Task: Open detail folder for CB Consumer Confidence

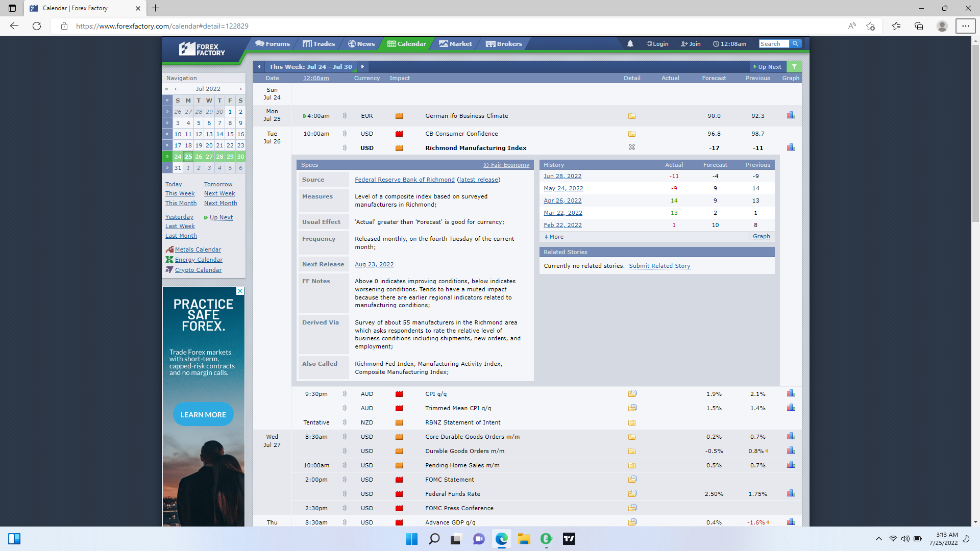Action: click(632, 134)
